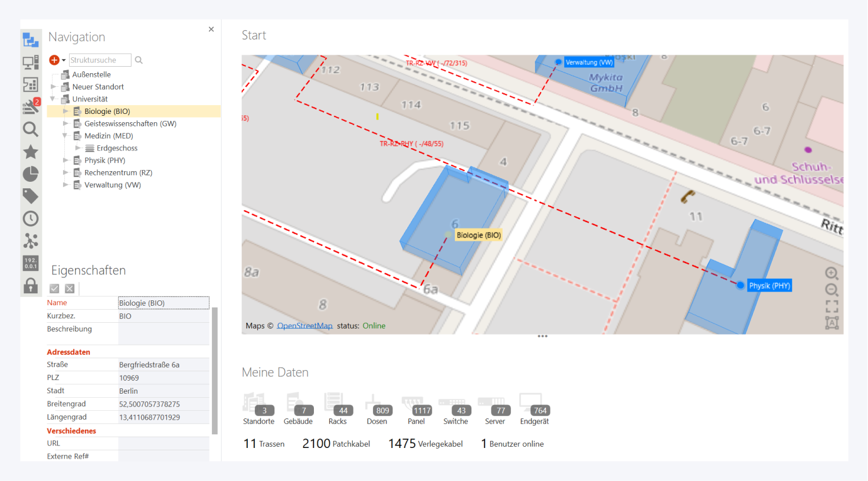The height and width of the screenshot is (481, 868).
Task: Open the clock history sidebar icon
Action: point(31,219)
